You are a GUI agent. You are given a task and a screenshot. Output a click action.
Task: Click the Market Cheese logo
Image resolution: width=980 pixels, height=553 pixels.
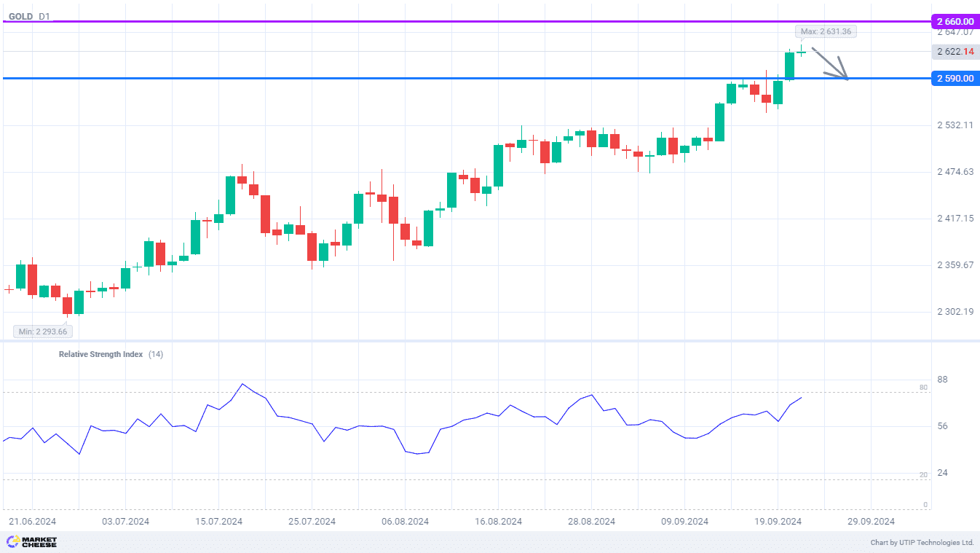pos(31,542)
